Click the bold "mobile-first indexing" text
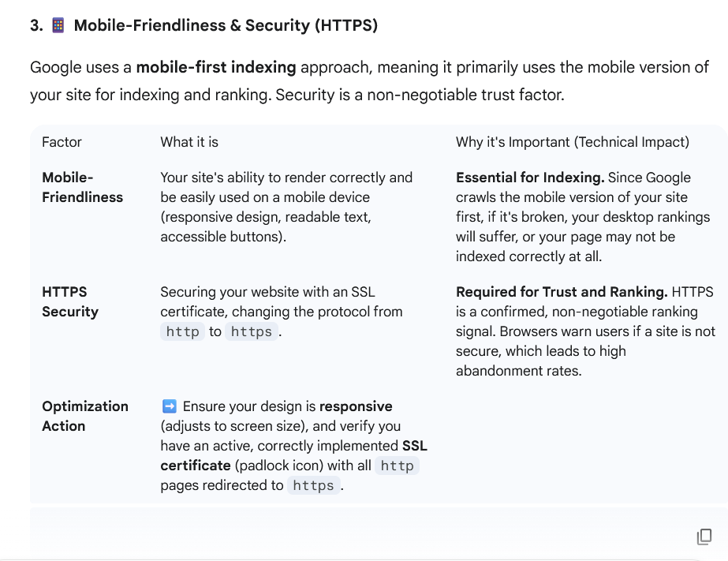This screenshot has width=728, height=561. (x=215, y=67)
